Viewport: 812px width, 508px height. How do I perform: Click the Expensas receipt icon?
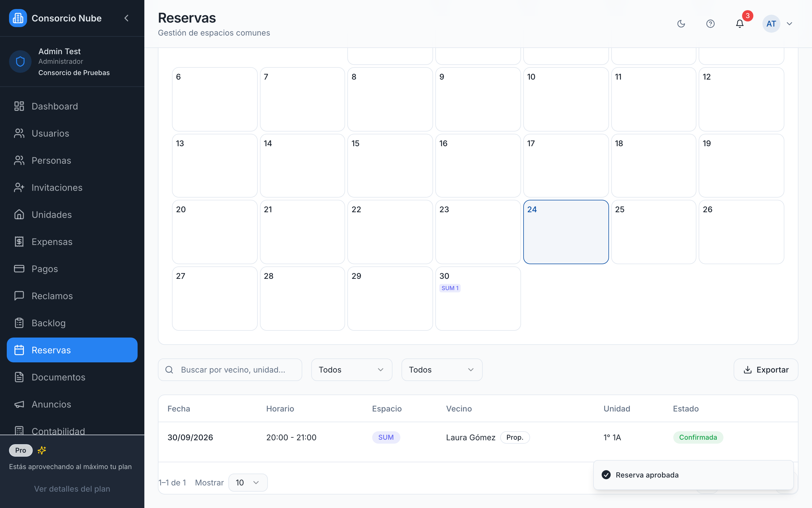point(19,242)
